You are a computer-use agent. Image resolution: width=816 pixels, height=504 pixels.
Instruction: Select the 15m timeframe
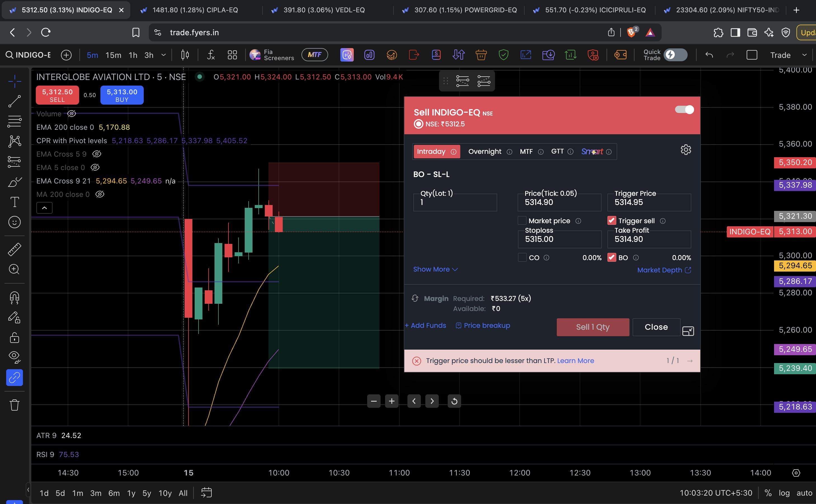pos(113,55)
